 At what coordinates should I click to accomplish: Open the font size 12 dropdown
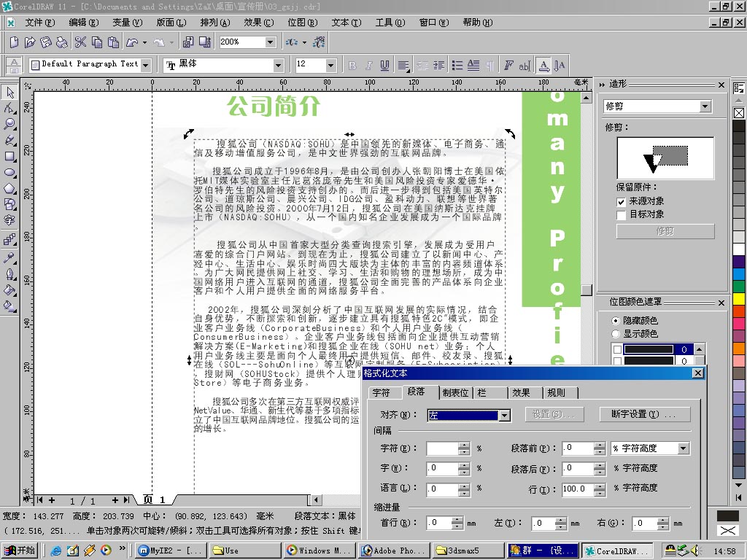[x=330, y=65]
